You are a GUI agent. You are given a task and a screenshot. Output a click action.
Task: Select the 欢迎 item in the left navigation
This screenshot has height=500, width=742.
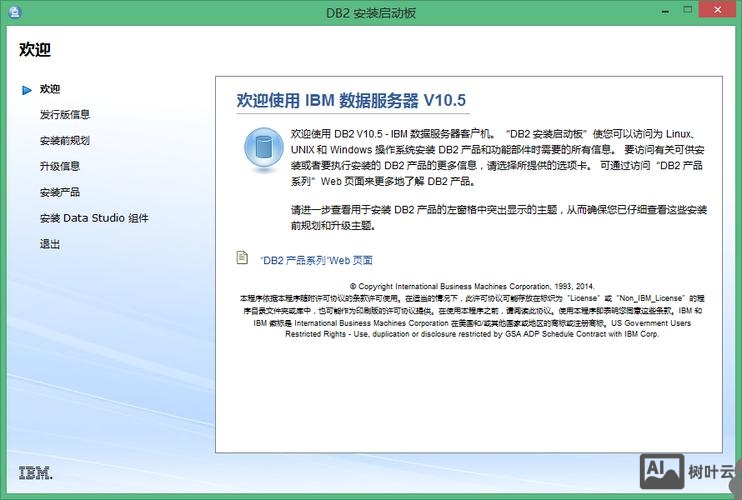click(50, 89)
